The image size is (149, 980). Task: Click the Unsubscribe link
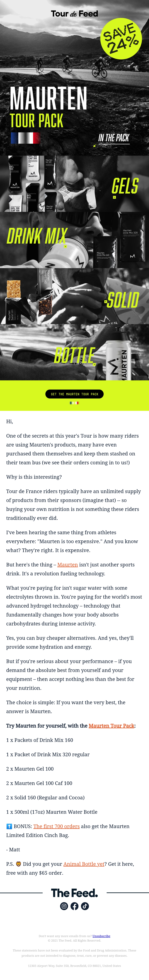101,936
